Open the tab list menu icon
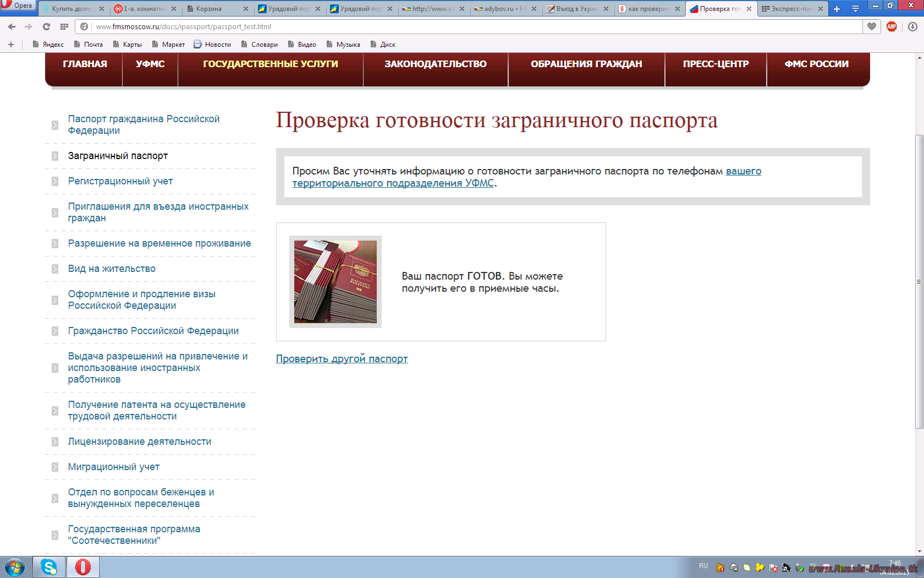Viewport: 924px width, 578px height. pyautogui.click(x=855, y=9)
